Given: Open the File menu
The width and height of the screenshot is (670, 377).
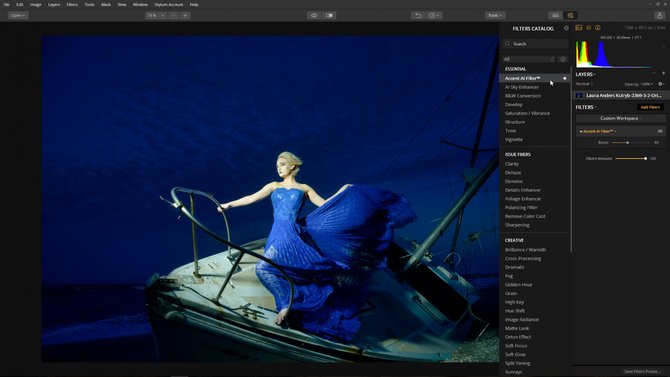Looking at the screenshot, I should (6, 4).
